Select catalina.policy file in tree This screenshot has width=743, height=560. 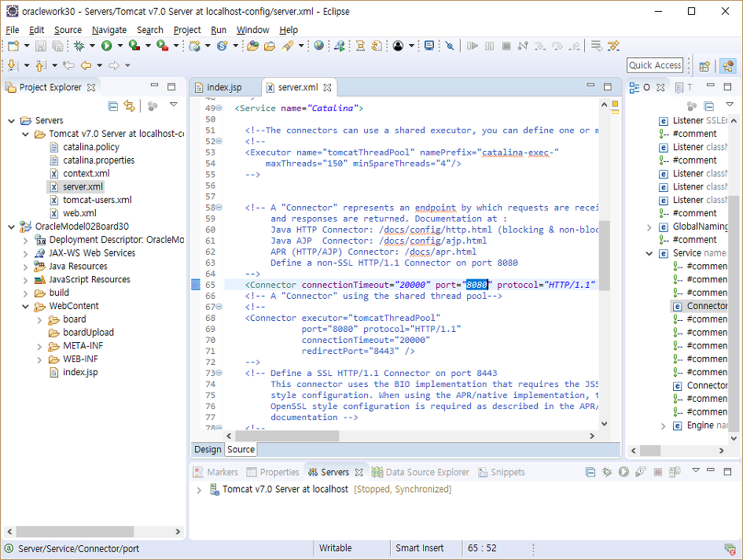point(91,147)
